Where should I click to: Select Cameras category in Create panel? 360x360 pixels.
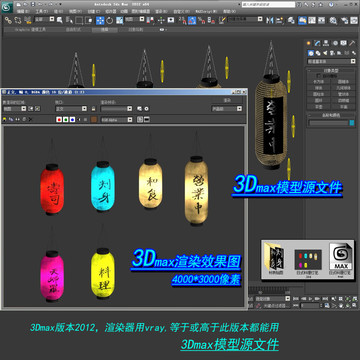tap(332, 53)
